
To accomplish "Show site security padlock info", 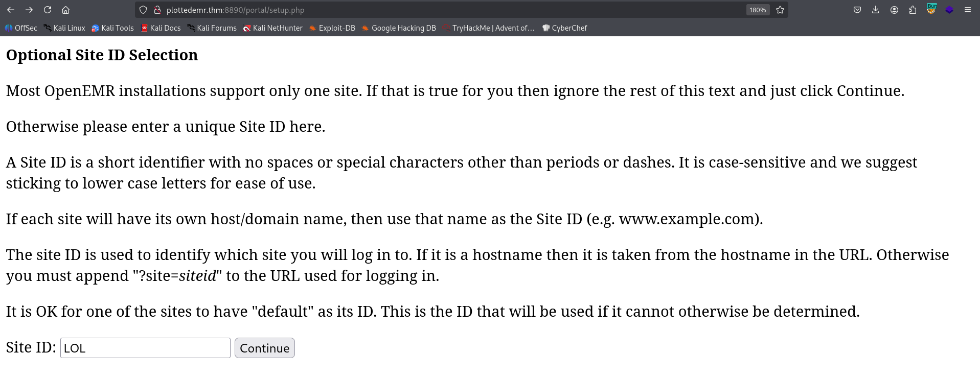I will click(x=157, y=10).
